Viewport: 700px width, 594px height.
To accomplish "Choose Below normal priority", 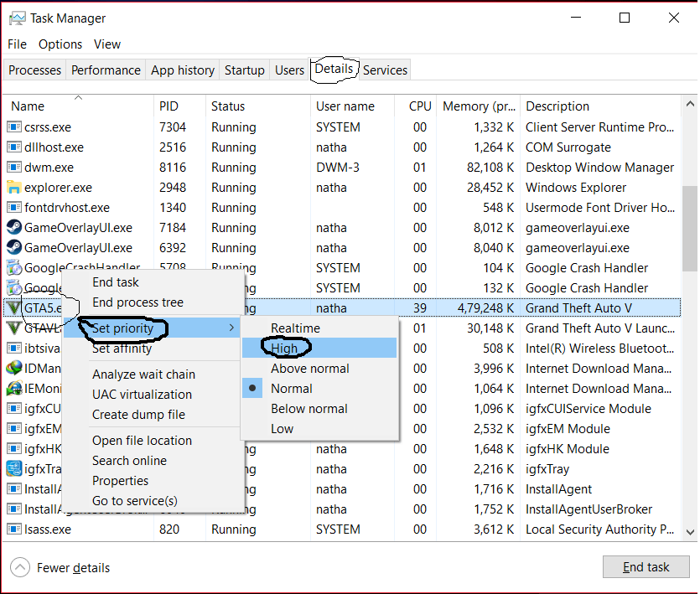I will tap(319, 409).
